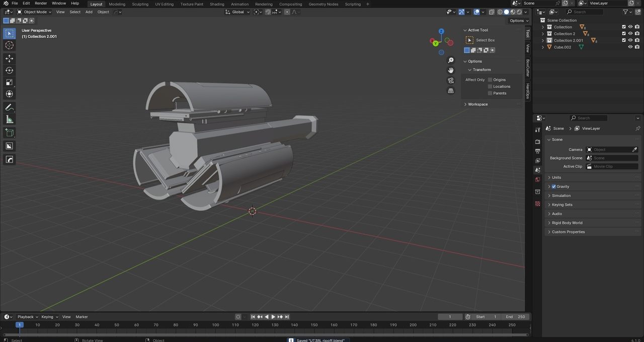Select the Move tool in toolbar
The width and height of the screenshot is (644, 342).
coord(9,58)
